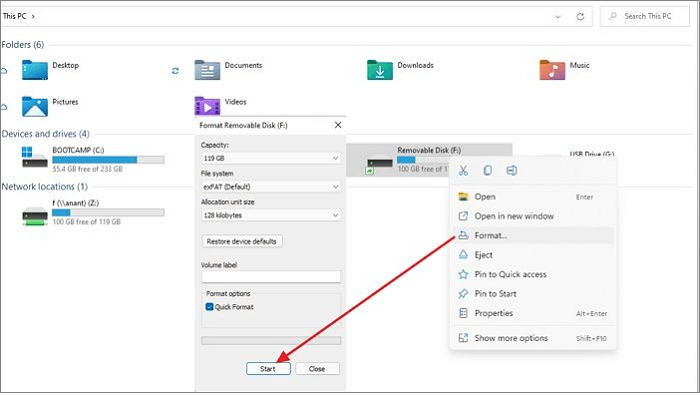This screenshot has width=700, height=393.
Task: Click the Search This PC field
Action: click(x=645, y=16)
